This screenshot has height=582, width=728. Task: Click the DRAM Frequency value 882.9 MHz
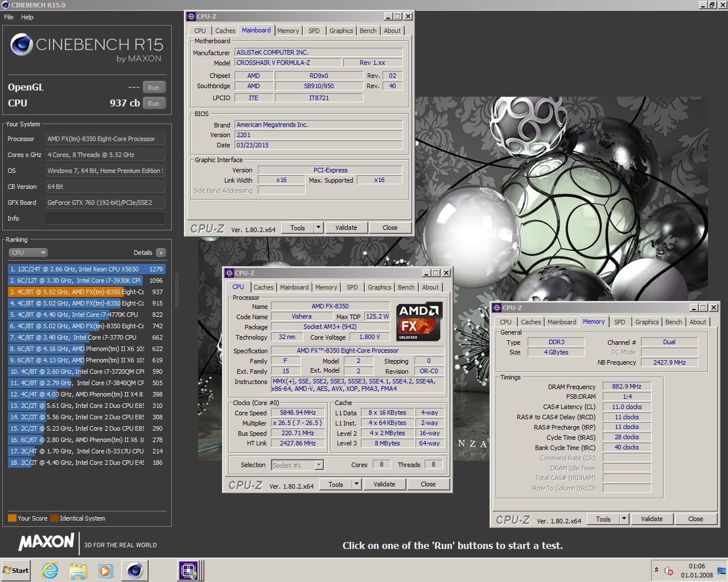627,386
